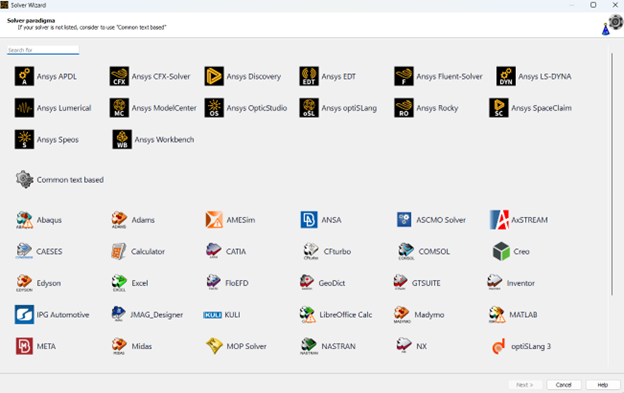
Task: Select the FloEFD icon
Action: pyautogui.click(x=213, y=283)
